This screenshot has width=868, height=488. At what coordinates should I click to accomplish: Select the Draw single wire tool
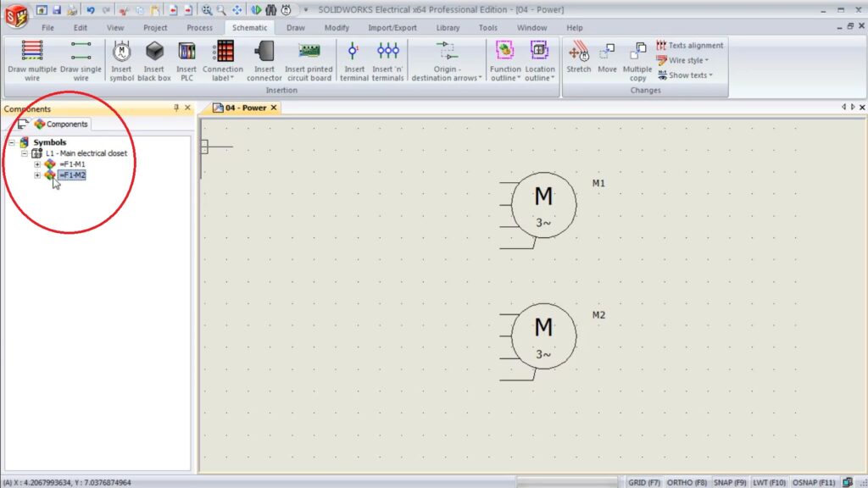click(x=81, y=61)
